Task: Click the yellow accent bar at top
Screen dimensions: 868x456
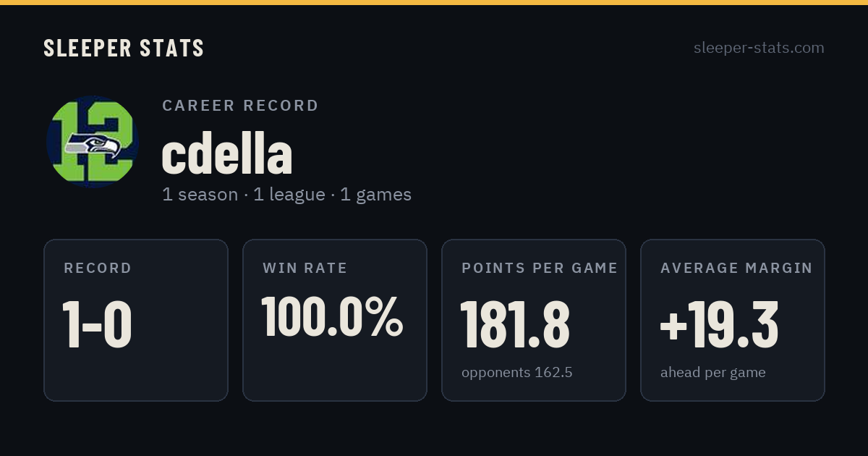Action: 434,2
